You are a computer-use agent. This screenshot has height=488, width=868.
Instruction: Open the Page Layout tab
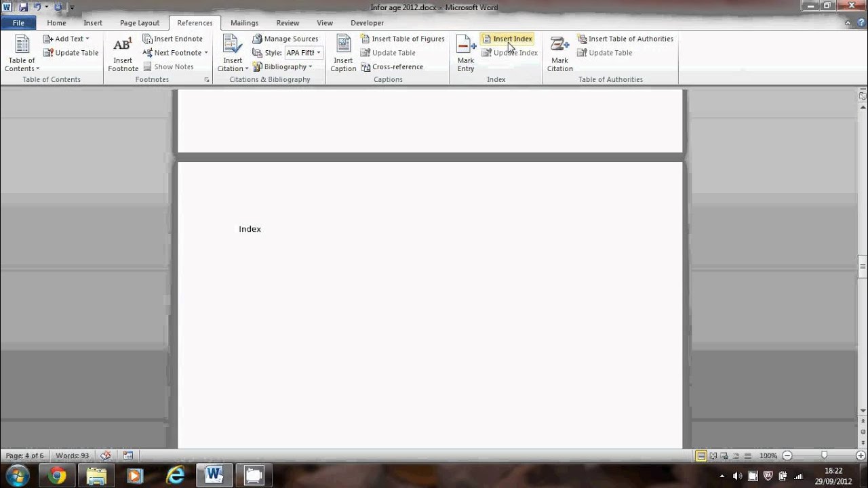[140, 23]
